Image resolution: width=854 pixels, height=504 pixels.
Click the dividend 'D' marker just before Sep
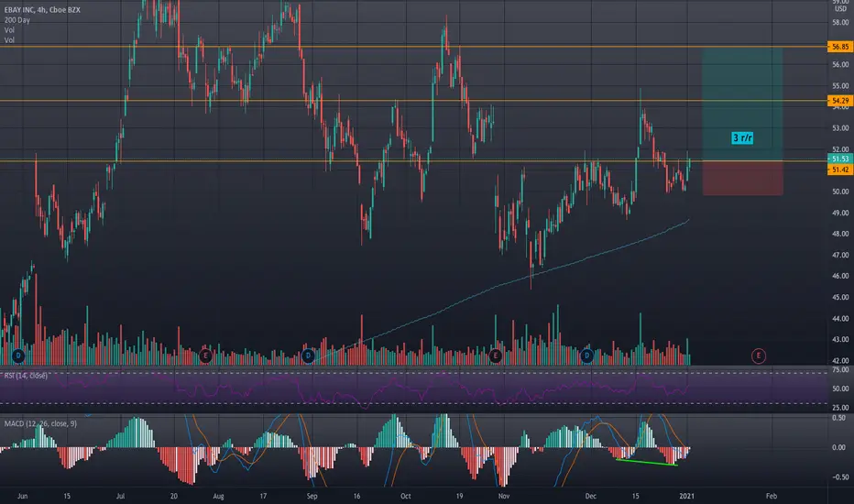click(x=308, y=356)
